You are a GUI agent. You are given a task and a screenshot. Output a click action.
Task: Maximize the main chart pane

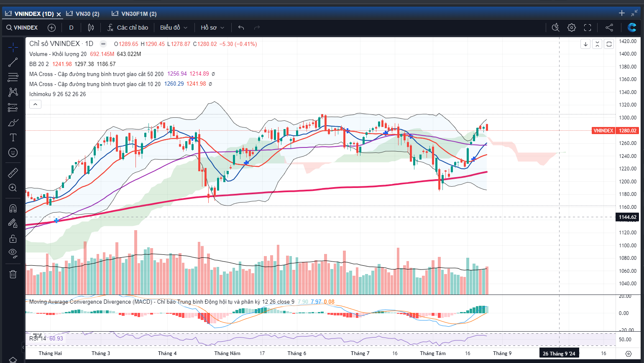609,44
